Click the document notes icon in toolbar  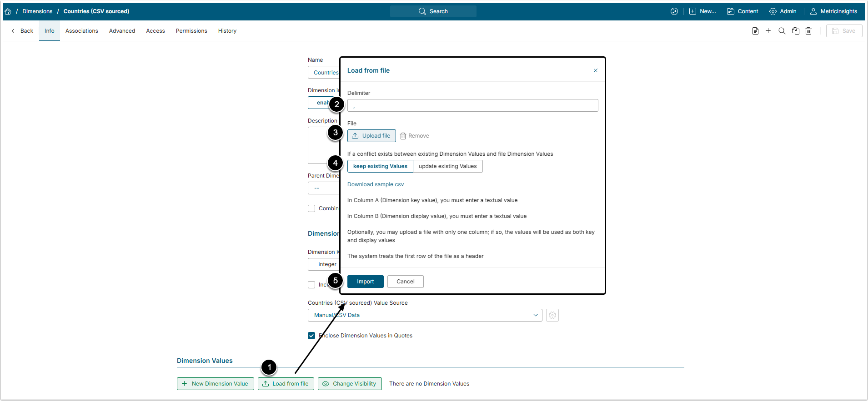pos(755,31)
